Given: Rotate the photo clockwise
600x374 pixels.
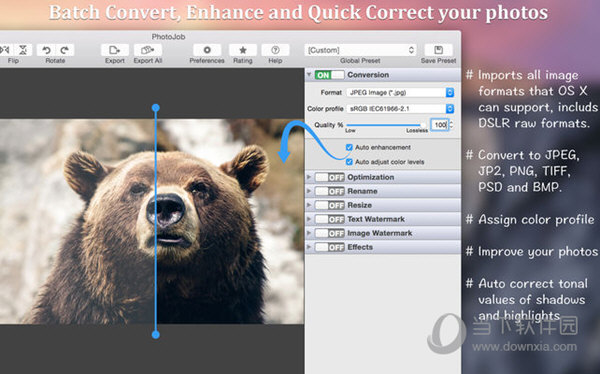Looking at the screenshot, I should click(65, 50).
